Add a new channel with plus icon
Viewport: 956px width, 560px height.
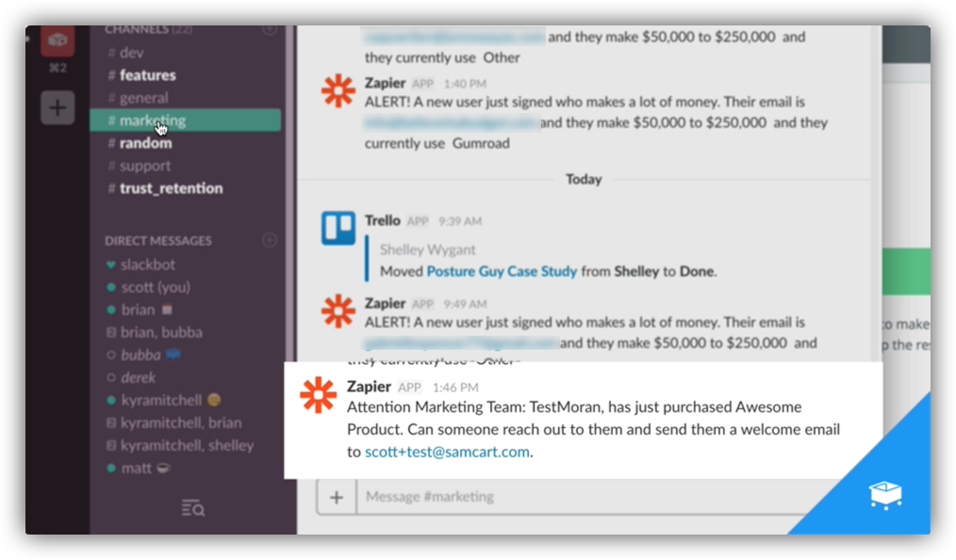click(270, 29)
